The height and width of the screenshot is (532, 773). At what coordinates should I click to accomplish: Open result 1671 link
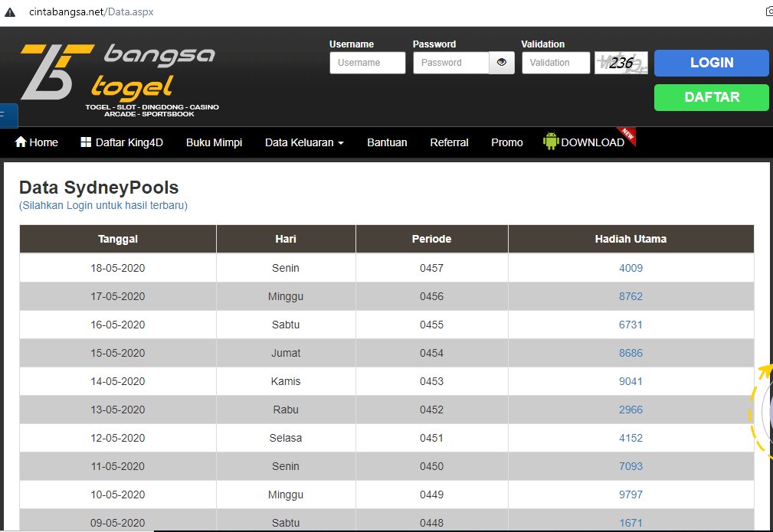631,523
